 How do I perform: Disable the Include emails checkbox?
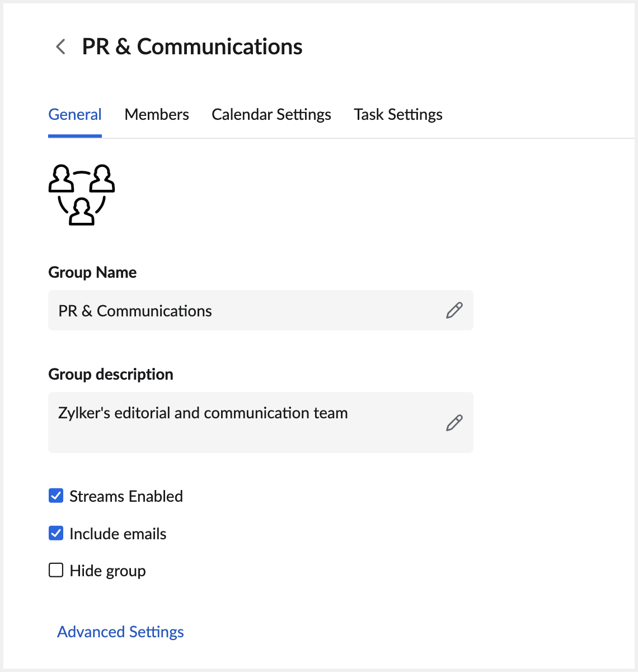coord(56,533)
